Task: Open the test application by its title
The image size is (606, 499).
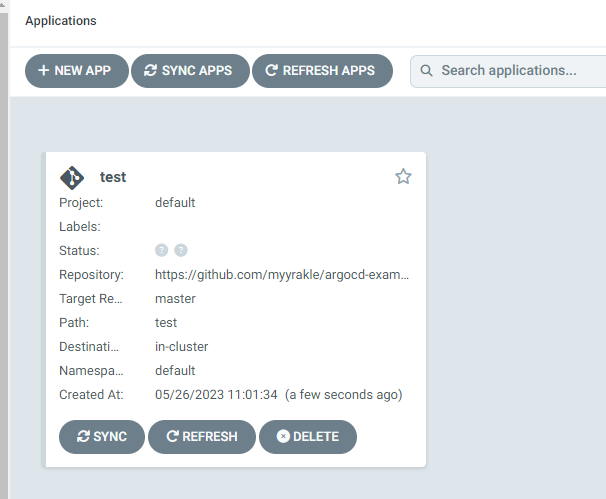Action: 113,177
